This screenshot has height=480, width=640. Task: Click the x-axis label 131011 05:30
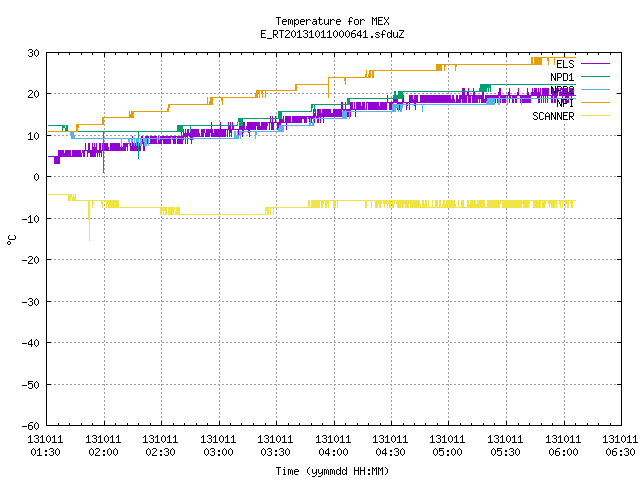coord(506,446)
